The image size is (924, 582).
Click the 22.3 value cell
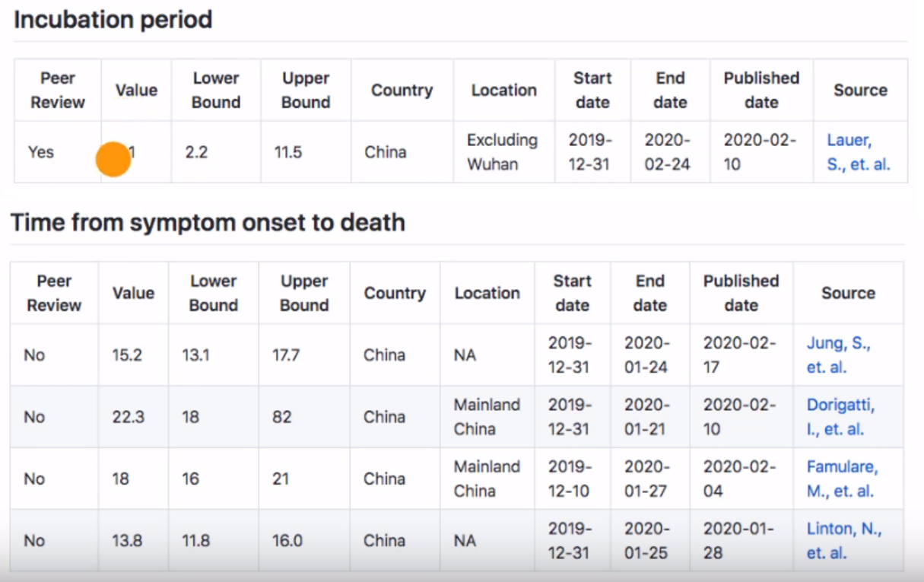129,417
